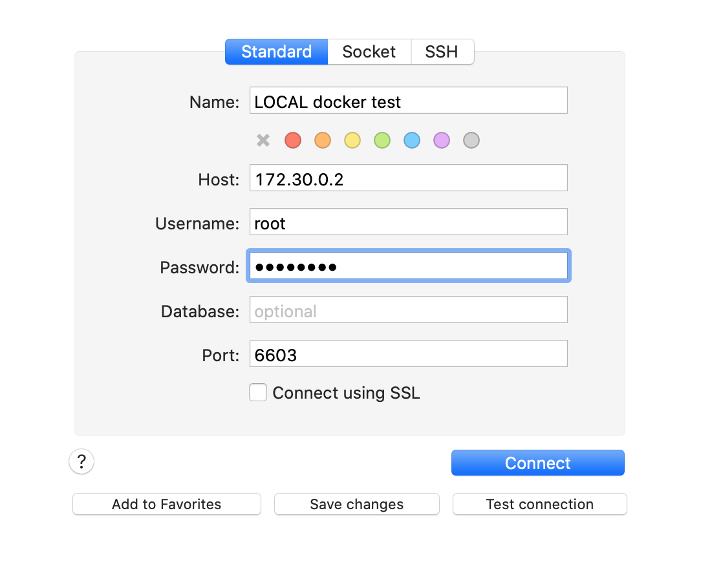Click the help question mark button
This screenshot has width=701, height=588.
tap(81, 462)
